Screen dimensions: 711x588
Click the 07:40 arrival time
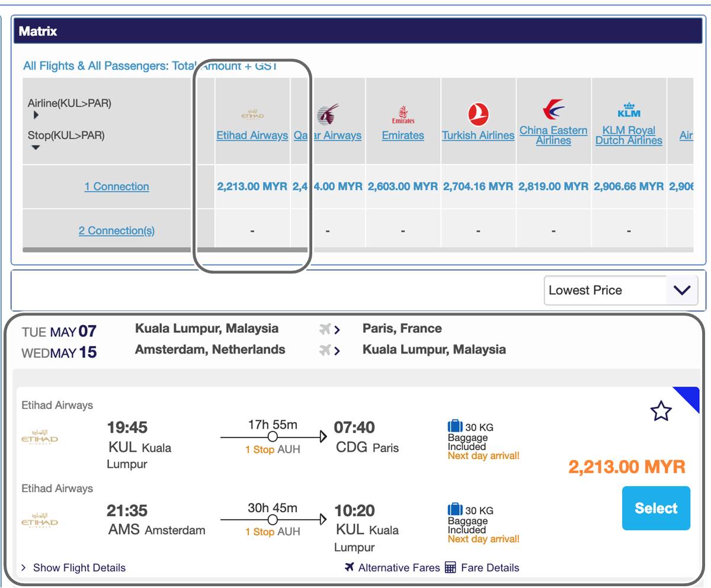[x=354, y=428]
